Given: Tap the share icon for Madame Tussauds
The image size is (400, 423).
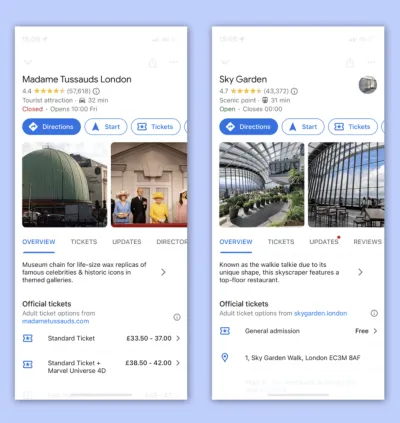Looking at the screenshot, I should coord(153,62).
